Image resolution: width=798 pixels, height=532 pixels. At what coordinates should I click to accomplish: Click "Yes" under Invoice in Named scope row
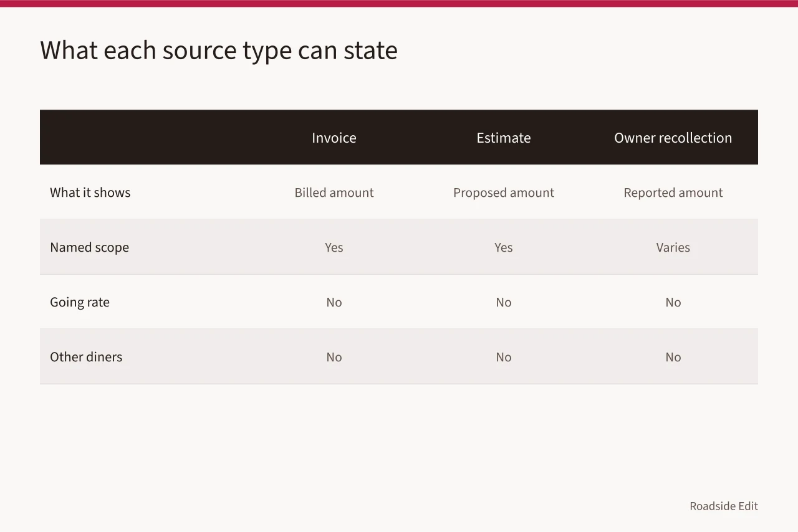334,247
